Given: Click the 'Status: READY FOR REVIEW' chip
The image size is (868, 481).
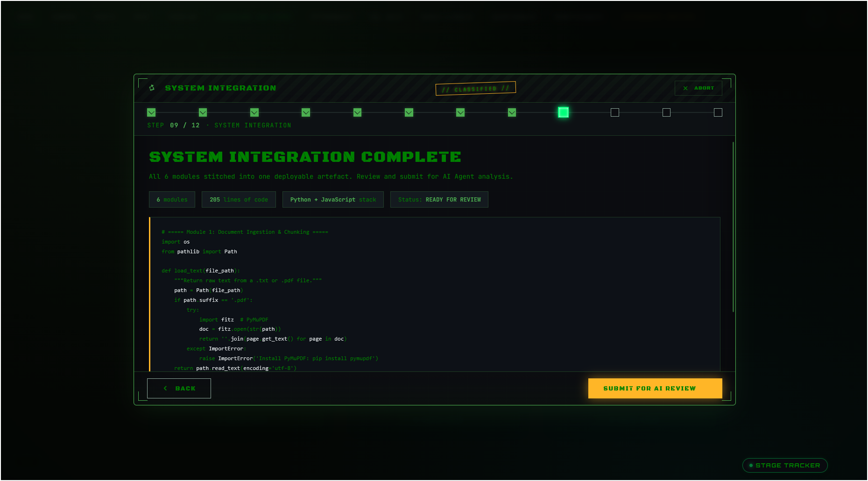Looking at the screenshot, I should (x=439, y=200).
